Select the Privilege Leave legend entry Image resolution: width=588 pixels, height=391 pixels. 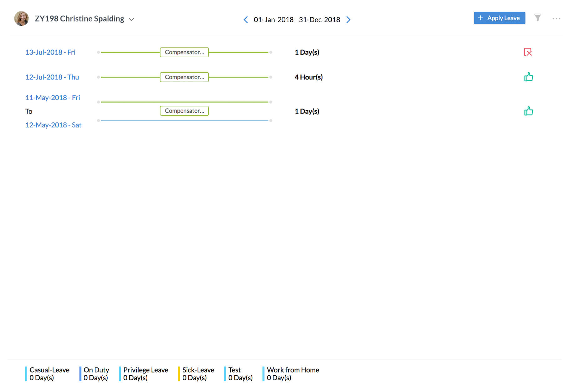click(145, 373)
